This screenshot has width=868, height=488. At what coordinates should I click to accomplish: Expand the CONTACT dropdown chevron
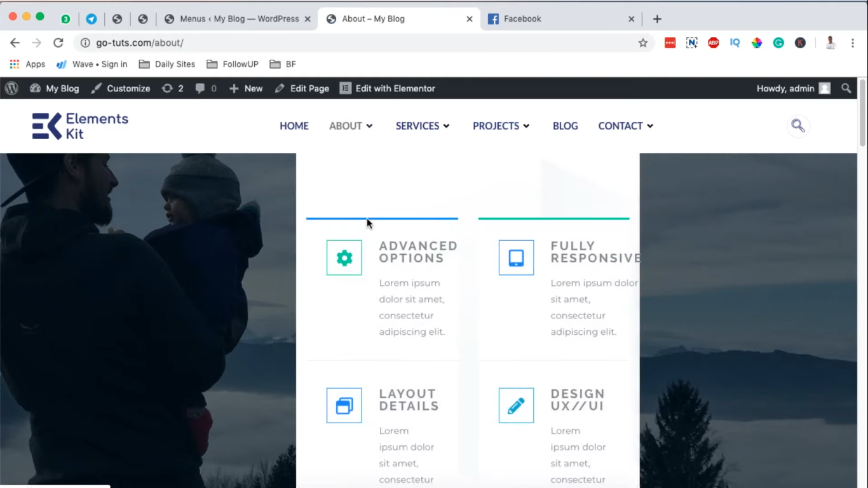pyautogui.click(x=650, y=126)
